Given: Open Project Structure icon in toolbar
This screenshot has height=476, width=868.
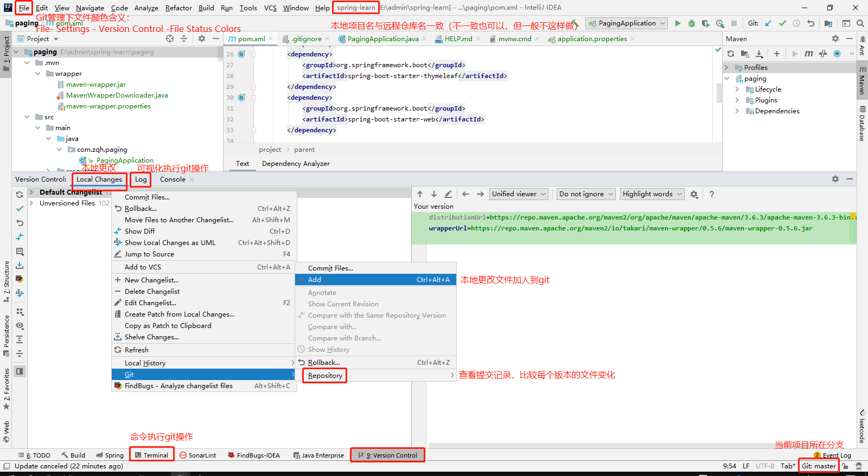Looking at the screenshot, I should (x=828, y=23).
